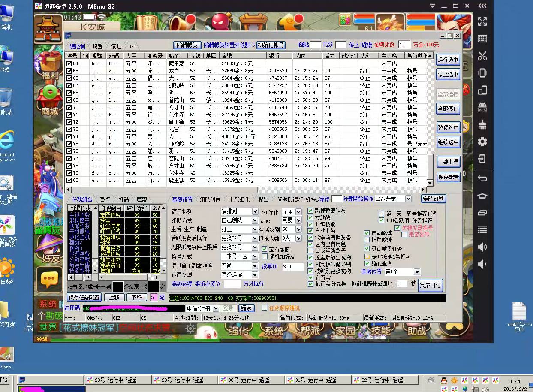Switch to the 組队时间 tab
Viewport: 533px width, 392px height.
coord(210,199)
